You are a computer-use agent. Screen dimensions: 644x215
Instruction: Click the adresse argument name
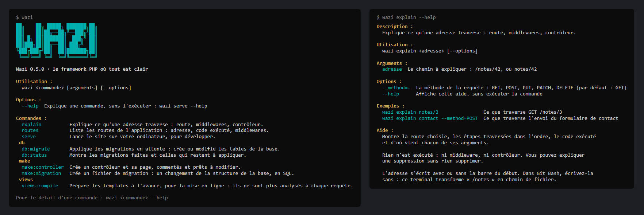point(392,69)
